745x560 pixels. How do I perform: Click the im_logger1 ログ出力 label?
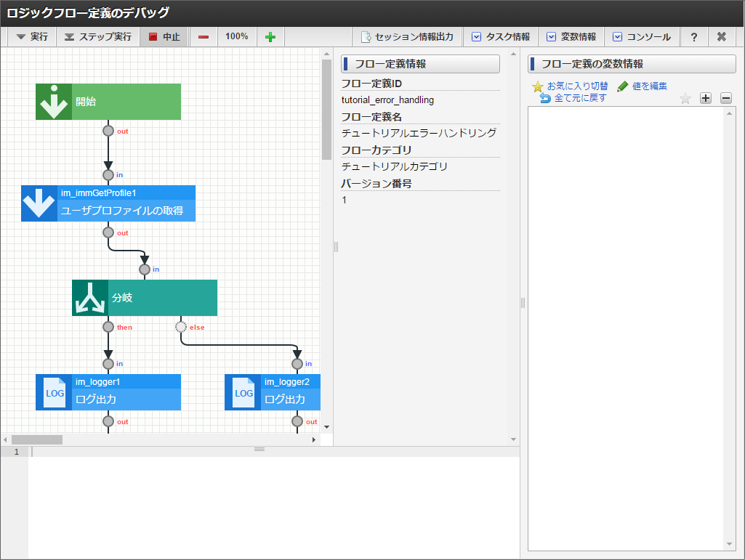point(96,399)
